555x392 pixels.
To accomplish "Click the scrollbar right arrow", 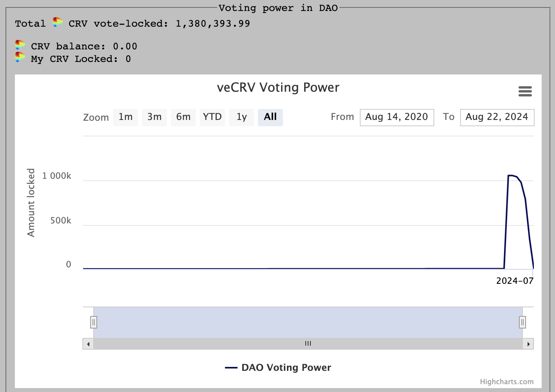I will tap(528, 344).
